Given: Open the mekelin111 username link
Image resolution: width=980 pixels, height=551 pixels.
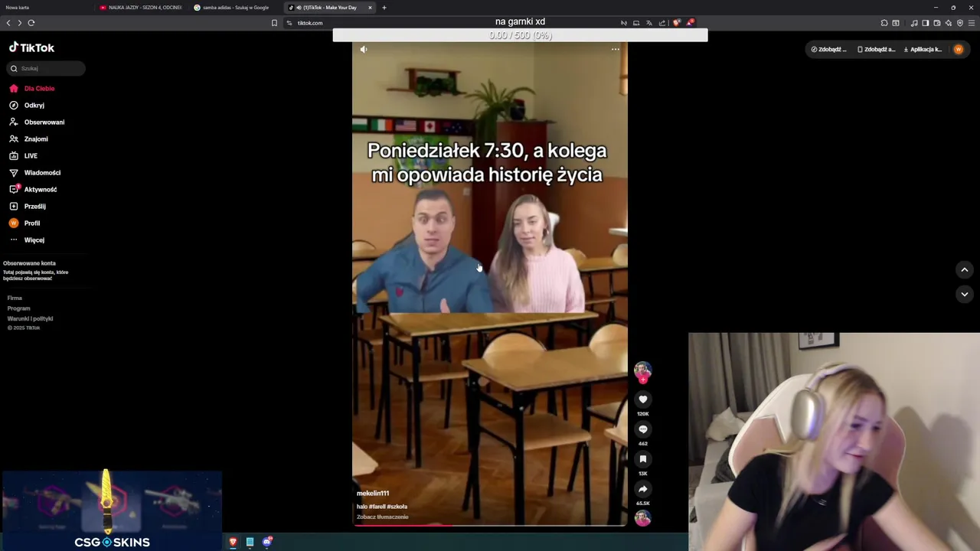Looking at the screenshot, I should click(x=373, y=493).
